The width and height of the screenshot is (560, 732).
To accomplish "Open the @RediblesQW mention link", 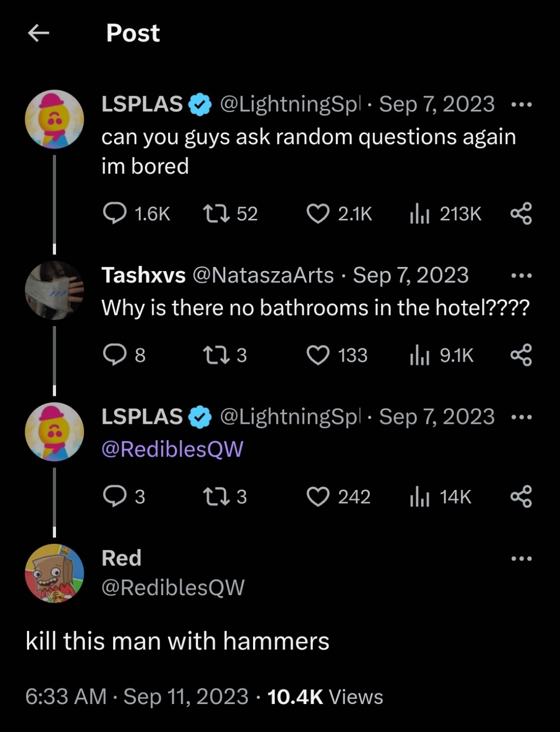I will pyautogui.click(x=172, y=449).
